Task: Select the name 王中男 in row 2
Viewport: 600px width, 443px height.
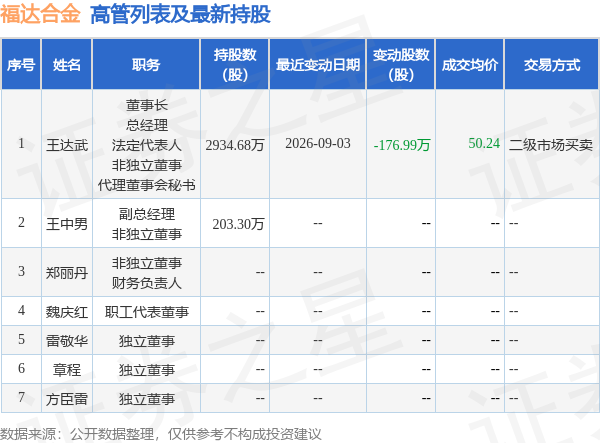Action: [x=67, y=224]
